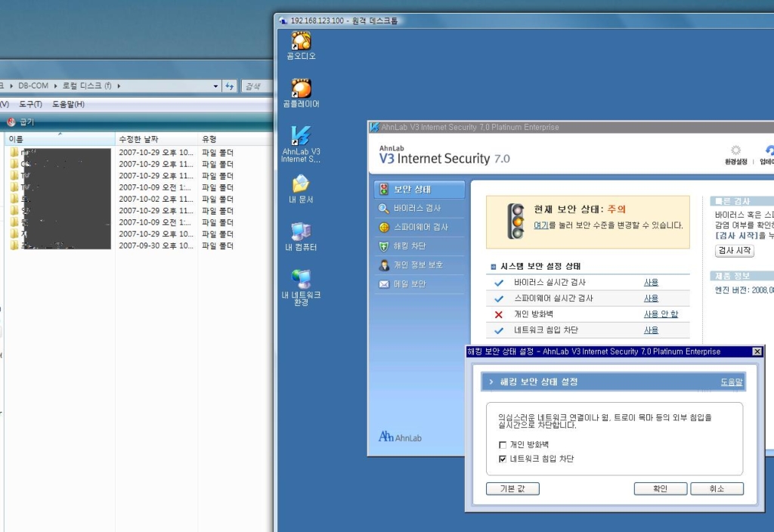Select the 내 컴퓨터 desktop icon

pos(301,231)
